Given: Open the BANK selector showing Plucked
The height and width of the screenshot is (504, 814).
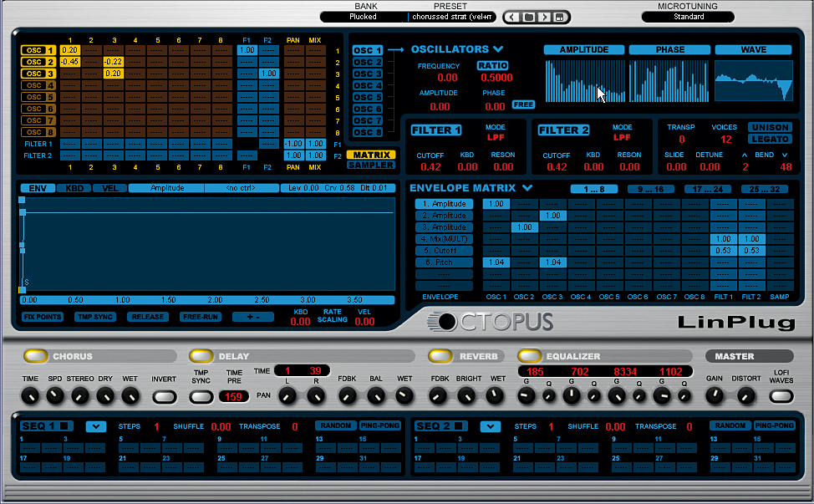Looking at the screenshot, I should pyautogui.click(x=363, y=17).
